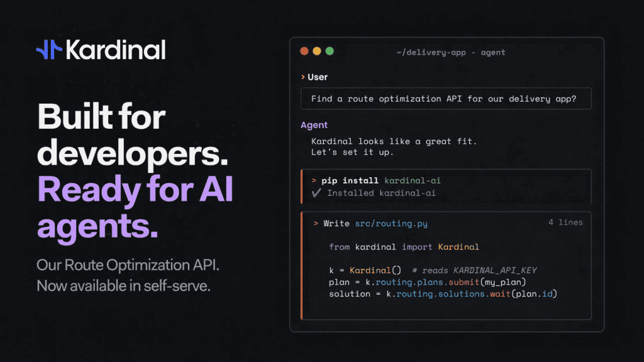Click 'from kardinal import Kardinal' code line

pyautogui.click(x=404, y=247)
